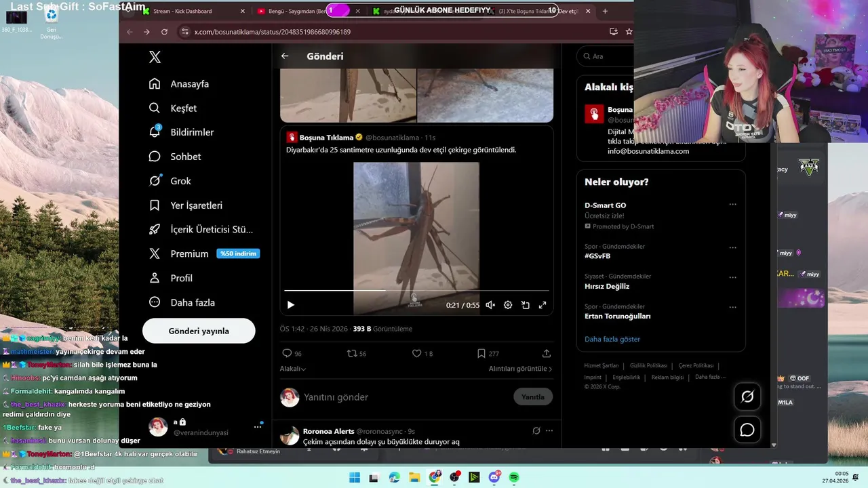
Task: Enable picture-in-picture mini player
Action: coord(526,305)
